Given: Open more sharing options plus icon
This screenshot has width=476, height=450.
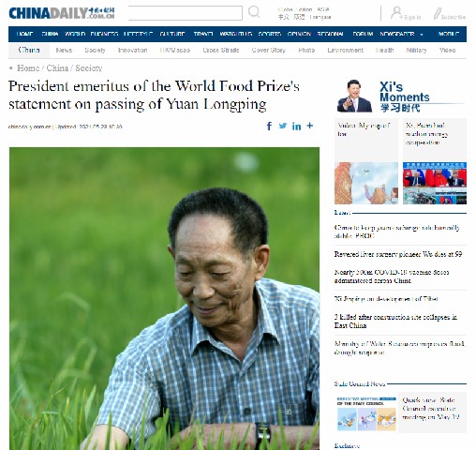Looking at the screenshot, I should (x=309, y=126).
